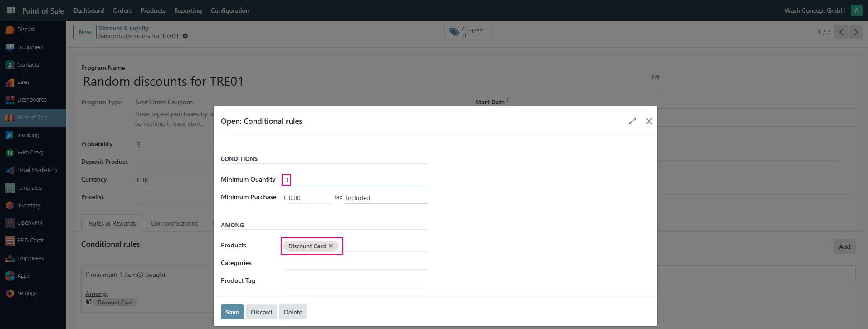This screenshot has height=329, width=868.
Task: Save the conditional rule
Action: 232,312
